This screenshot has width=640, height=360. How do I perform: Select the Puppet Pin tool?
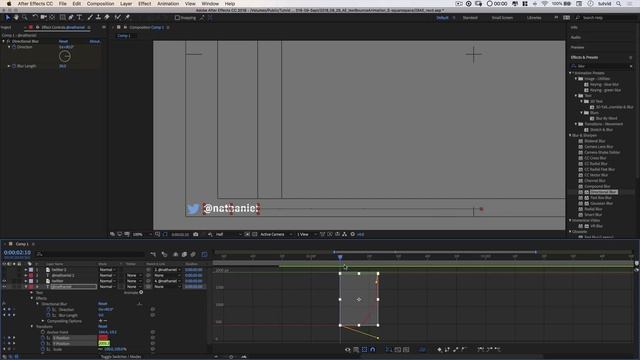tap(127, 18)
